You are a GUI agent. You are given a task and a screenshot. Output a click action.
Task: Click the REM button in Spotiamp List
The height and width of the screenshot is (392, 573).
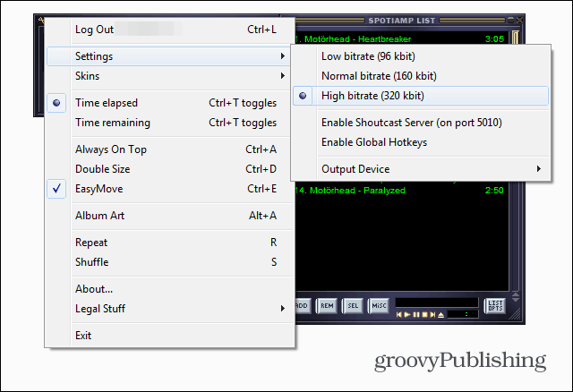click(x=327, y=306)
